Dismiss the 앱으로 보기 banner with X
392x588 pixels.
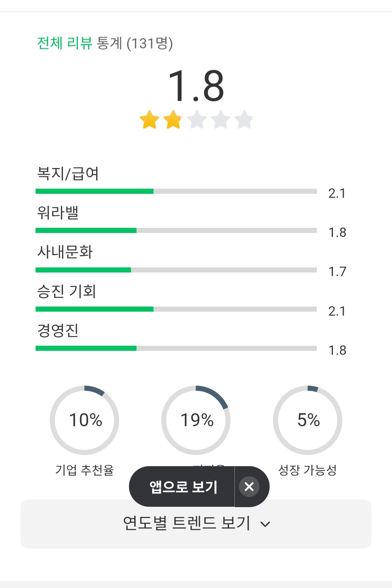click(x=249, y=486)
